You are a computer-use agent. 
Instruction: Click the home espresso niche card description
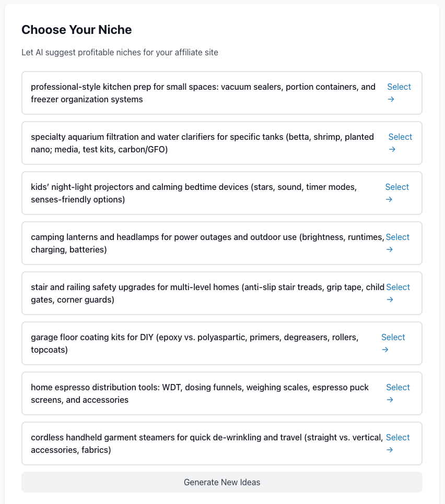click(200, 394)
